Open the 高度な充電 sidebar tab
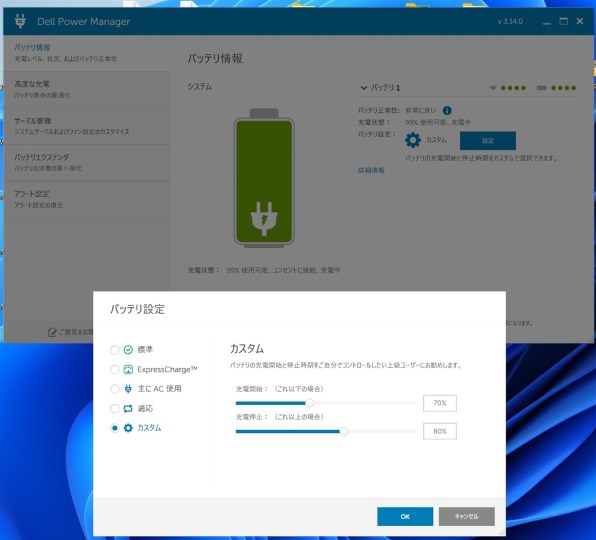Image resolution: width=596 pixels, height=540 pixels. click(x=87, y=90)
